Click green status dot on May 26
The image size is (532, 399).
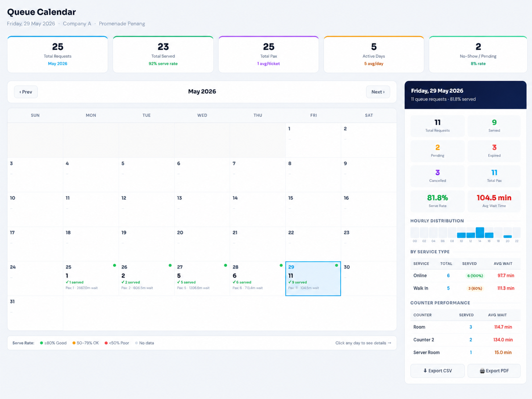(170, 265)
